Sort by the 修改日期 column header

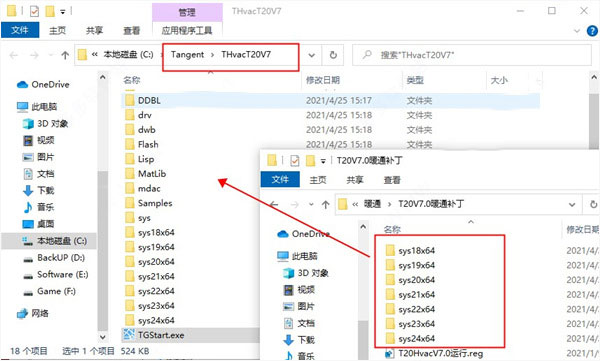tap(323, 80)
